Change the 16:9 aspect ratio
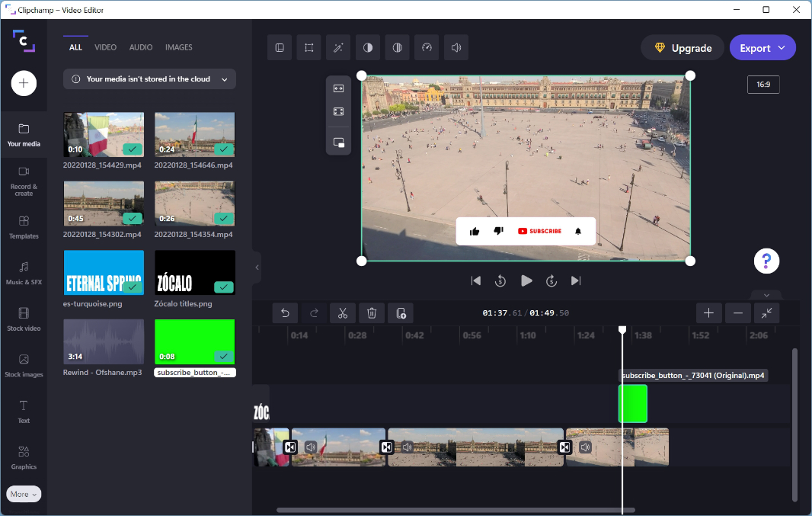The width and height of the screenshot is (812, 516). (x=762, y=85)
